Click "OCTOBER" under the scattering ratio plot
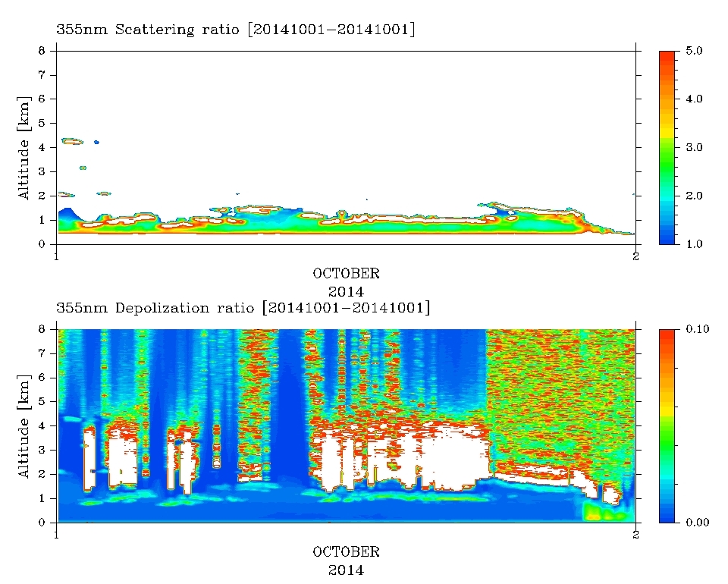The width and height of the screenshot is (728, 584). click(346, 274)
